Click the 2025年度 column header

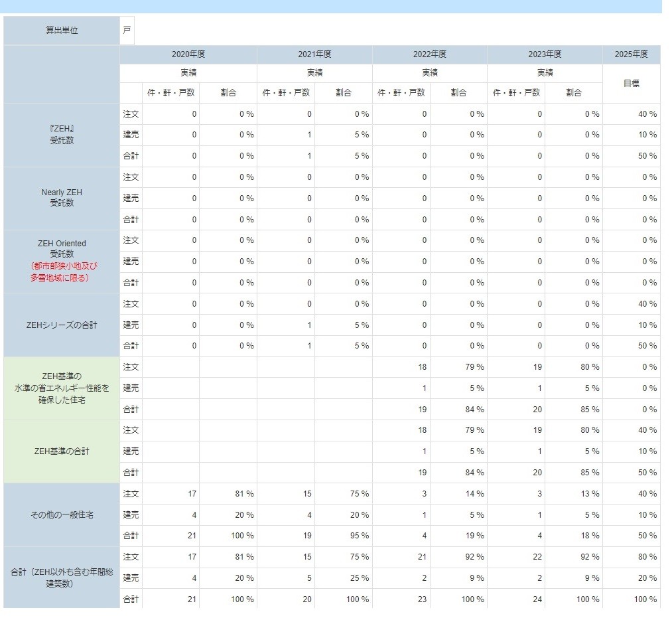631,54
